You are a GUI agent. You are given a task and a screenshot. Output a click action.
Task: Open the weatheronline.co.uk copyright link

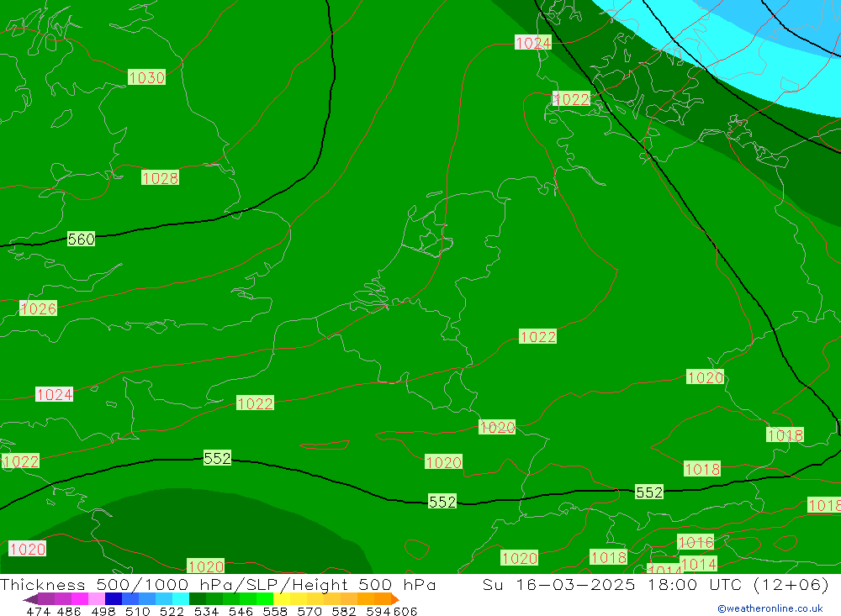[x=770, y=608]
